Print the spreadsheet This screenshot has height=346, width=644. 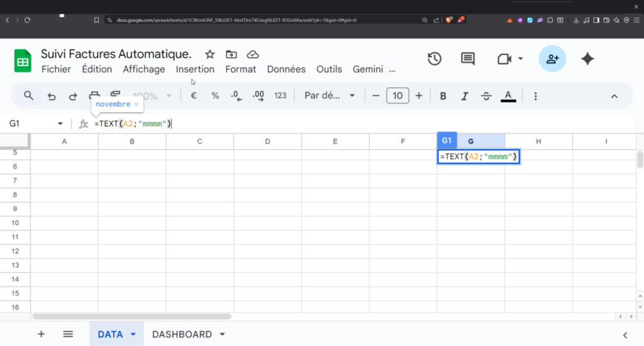click(x=94, y=96)
